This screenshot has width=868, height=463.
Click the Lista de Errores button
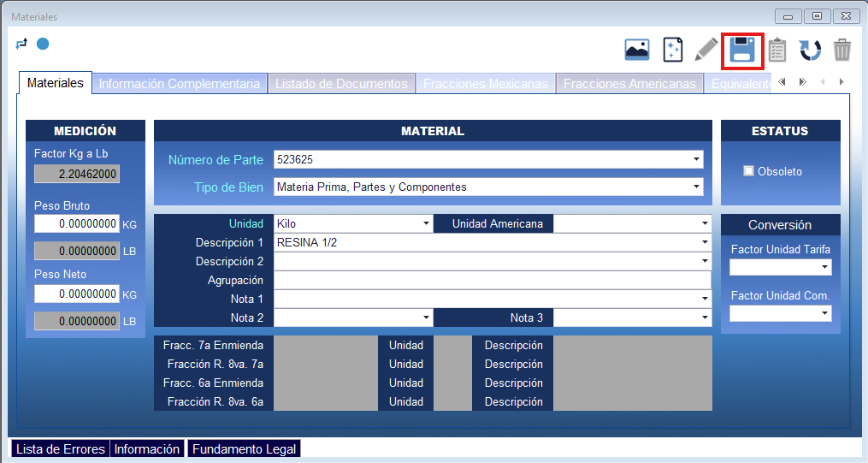point(60,449)
